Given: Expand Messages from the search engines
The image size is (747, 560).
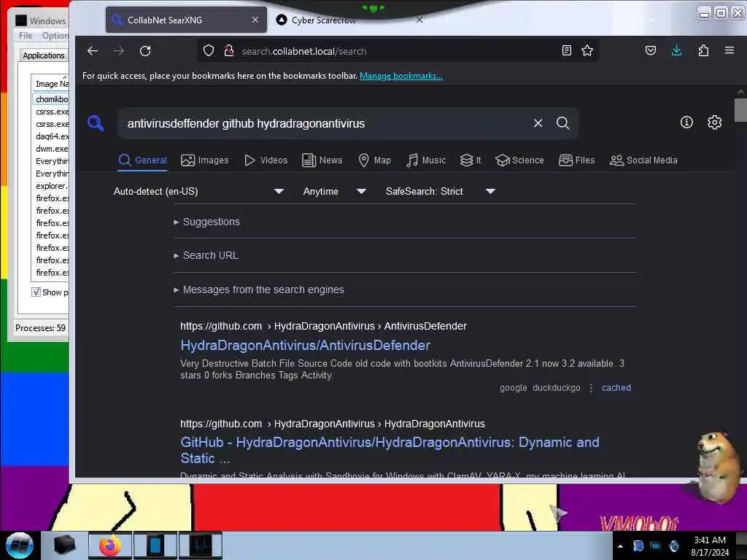Looking at the screenshot, I should point(259,289).
